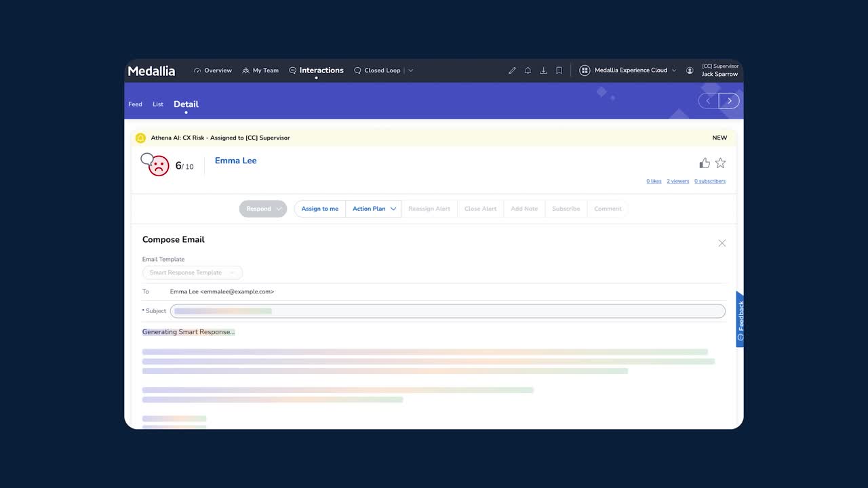This screenshot has height=488, width=868.
Task: Star this interaction as favorite
Action: (x=720, y=163)
